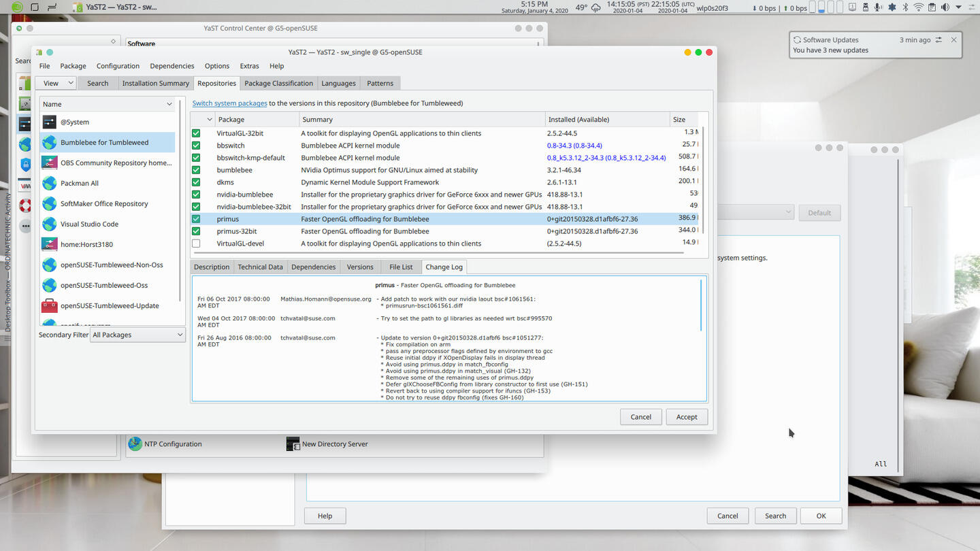980x551 pixels.
Task: Toggle the primus-32bit package checkbox
Action: click(196, 231)
